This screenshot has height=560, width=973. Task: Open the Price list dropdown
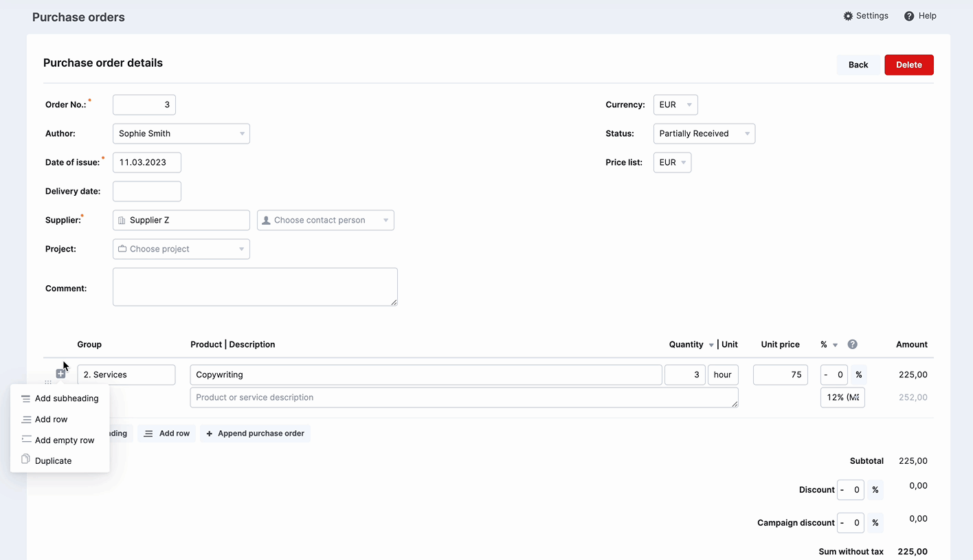coord(672,162)
